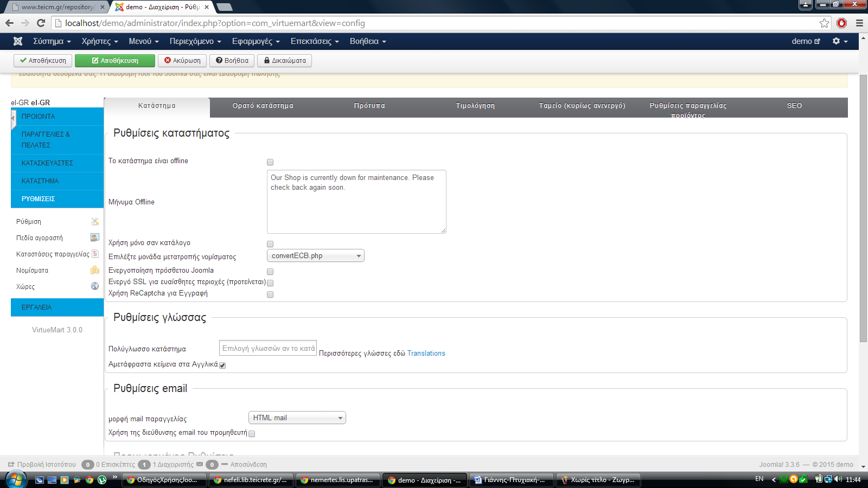
Task: Expand the Επεκτάσεις menu
Action: pos(315,41)
